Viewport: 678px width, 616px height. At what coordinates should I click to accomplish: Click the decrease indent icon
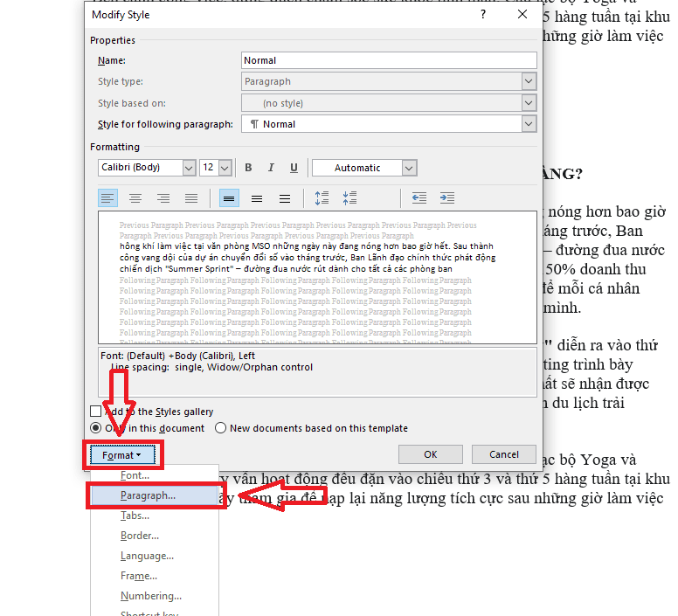pos(419,198)
